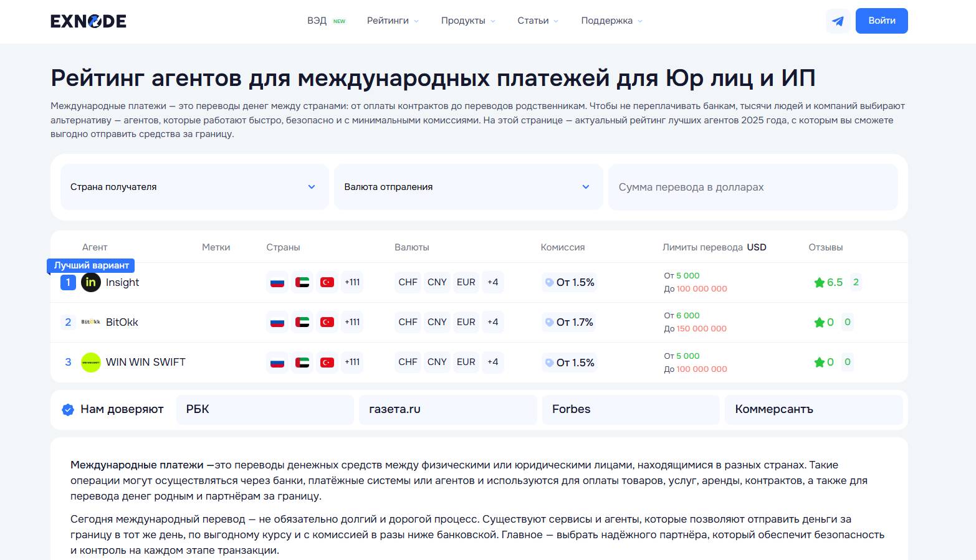Expand the Рейтинги menu
The image size is (976, 560).
coord(393,21)
